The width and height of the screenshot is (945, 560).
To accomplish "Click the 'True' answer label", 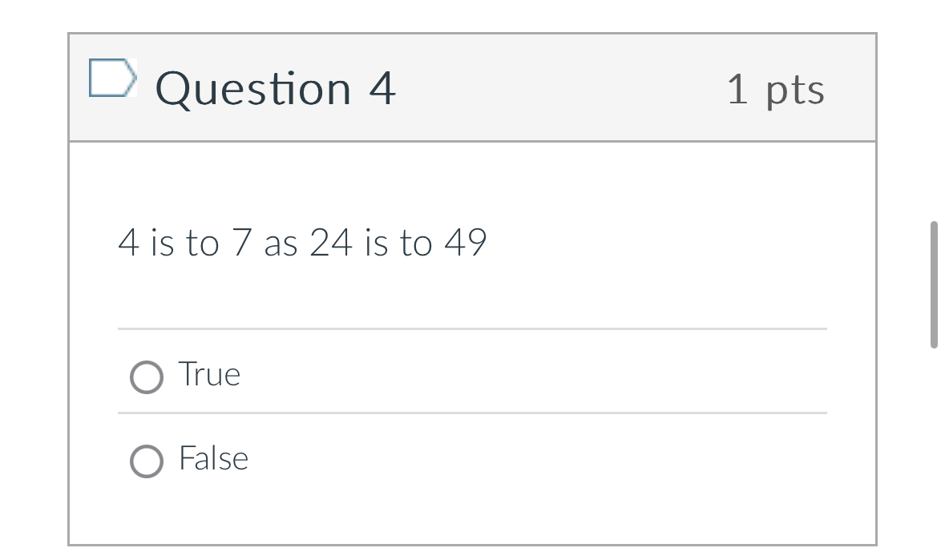I will click(208, 373).
